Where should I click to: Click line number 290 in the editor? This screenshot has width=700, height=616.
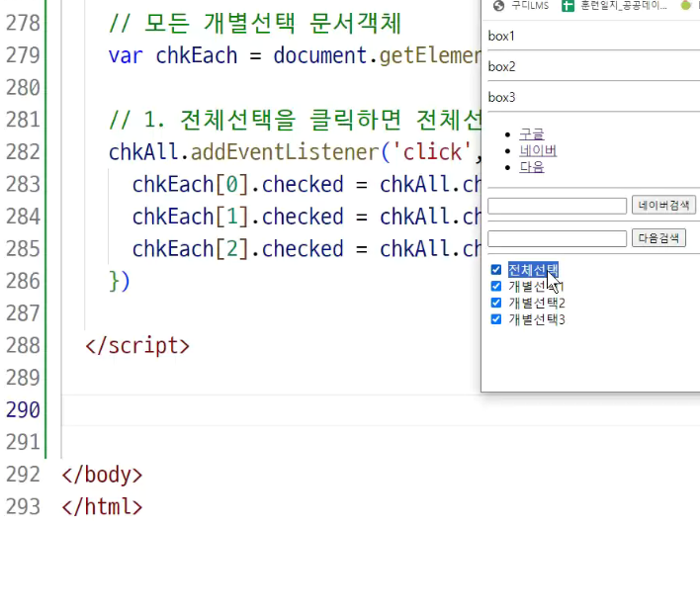[x=23, y=410]
